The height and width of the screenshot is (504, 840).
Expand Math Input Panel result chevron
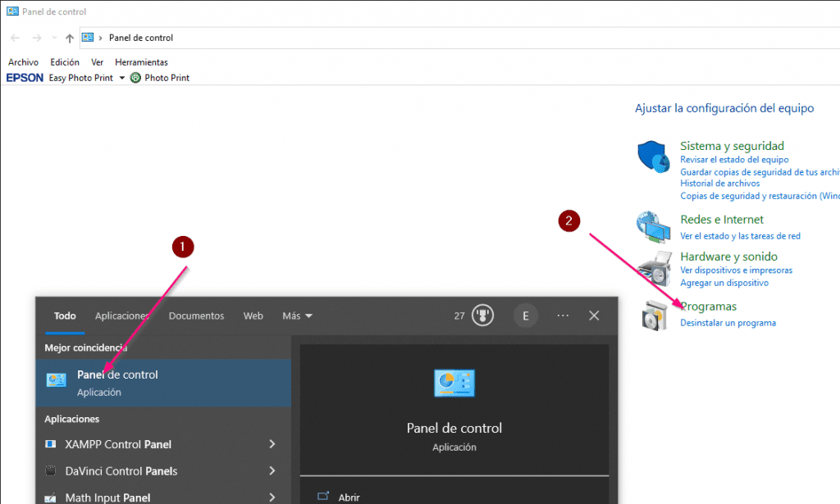click(272, 497)
